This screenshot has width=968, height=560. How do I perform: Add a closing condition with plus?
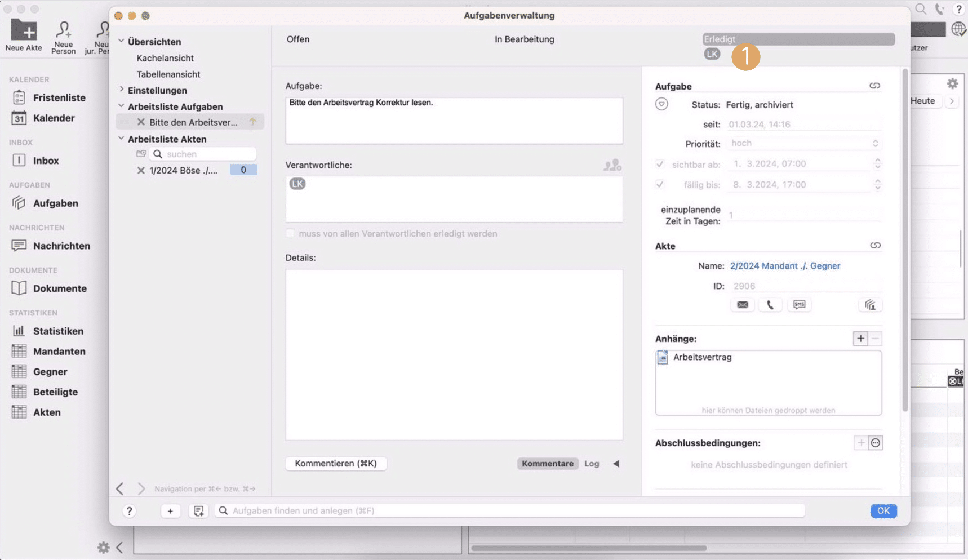pyautogui.click(x=861, y=443)
